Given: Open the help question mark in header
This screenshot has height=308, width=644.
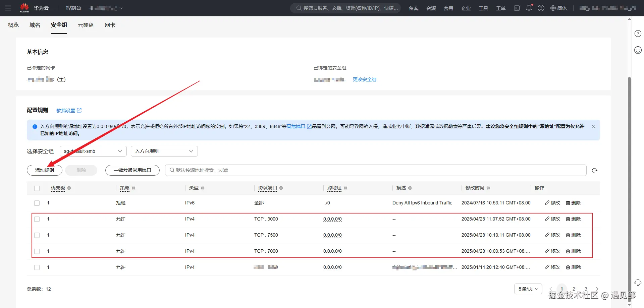Looking at the screenshot, I should coord(541,8).
